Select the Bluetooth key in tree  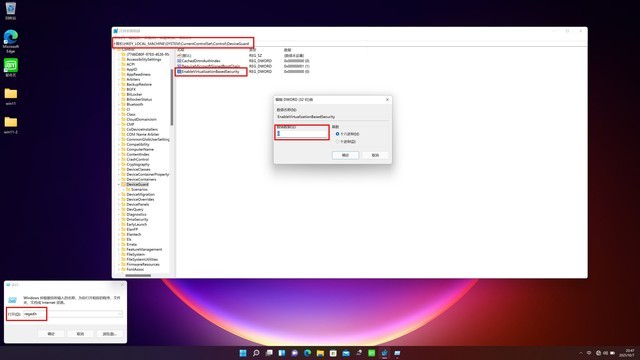click(135, 104)
